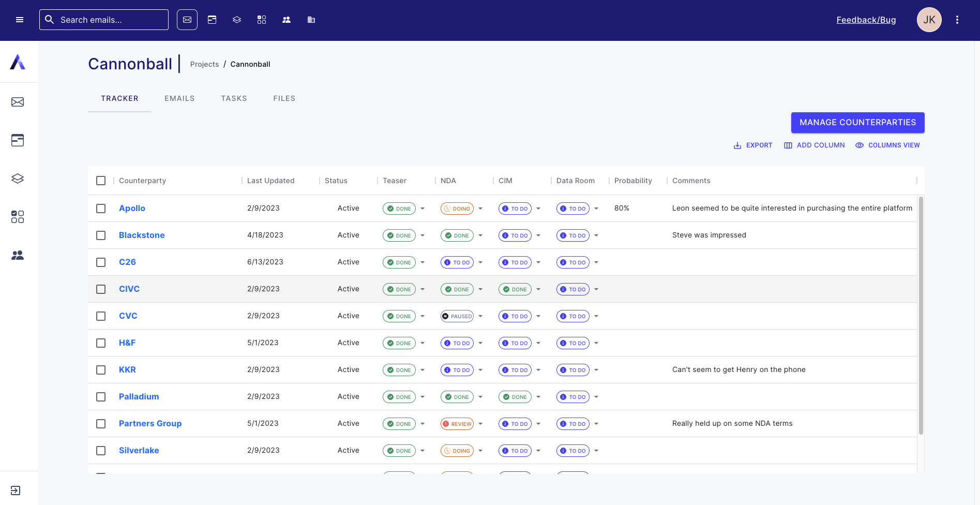Image resolution: width=980 pixels, height=505 pixels.
Task: Click the app logo in left sidebar
Action: [x=18, y=62]
